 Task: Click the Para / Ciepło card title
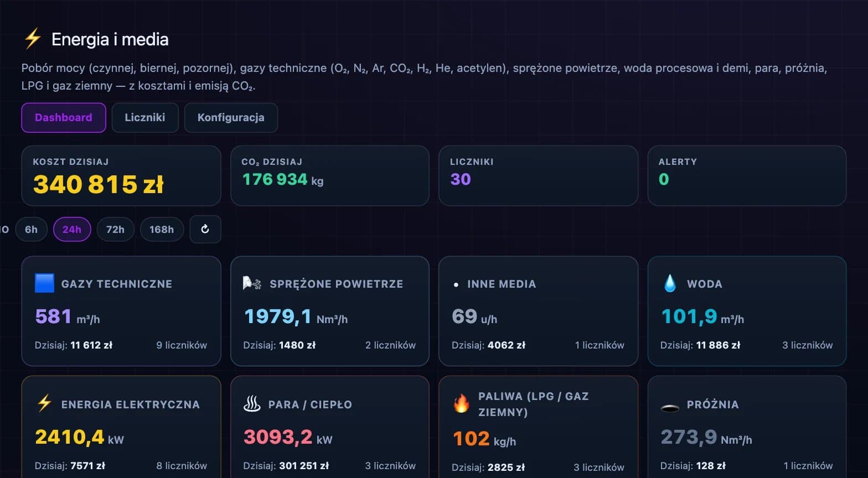310,404
